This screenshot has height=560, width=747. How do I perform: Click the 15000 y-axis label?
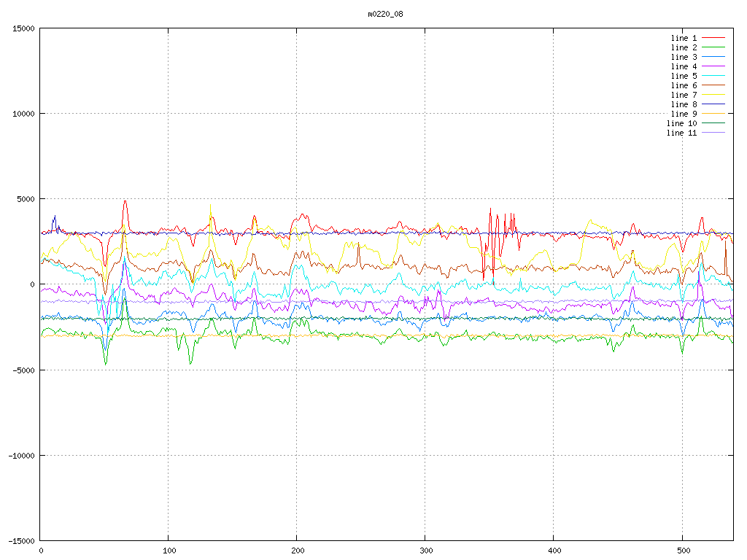[23, 28]
